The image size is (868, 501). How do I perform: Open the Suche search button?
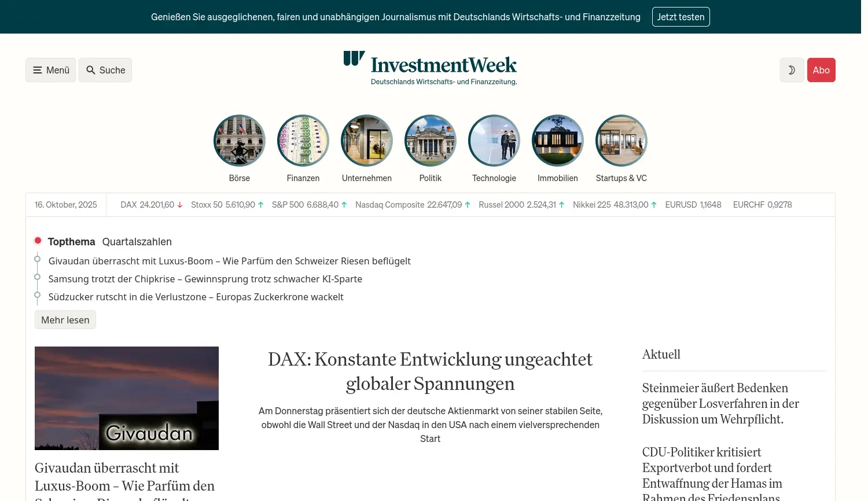(105, 70)
